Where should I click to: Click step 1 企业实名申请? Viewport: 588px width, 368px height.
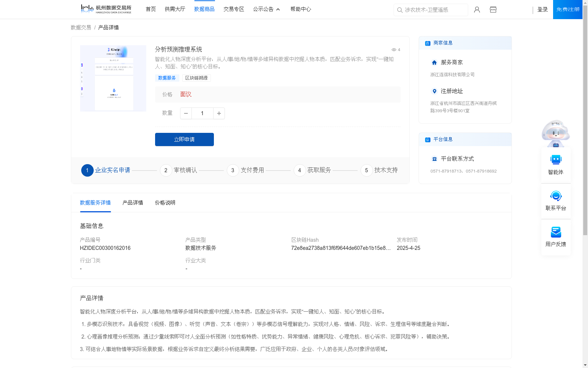(106, 170)
